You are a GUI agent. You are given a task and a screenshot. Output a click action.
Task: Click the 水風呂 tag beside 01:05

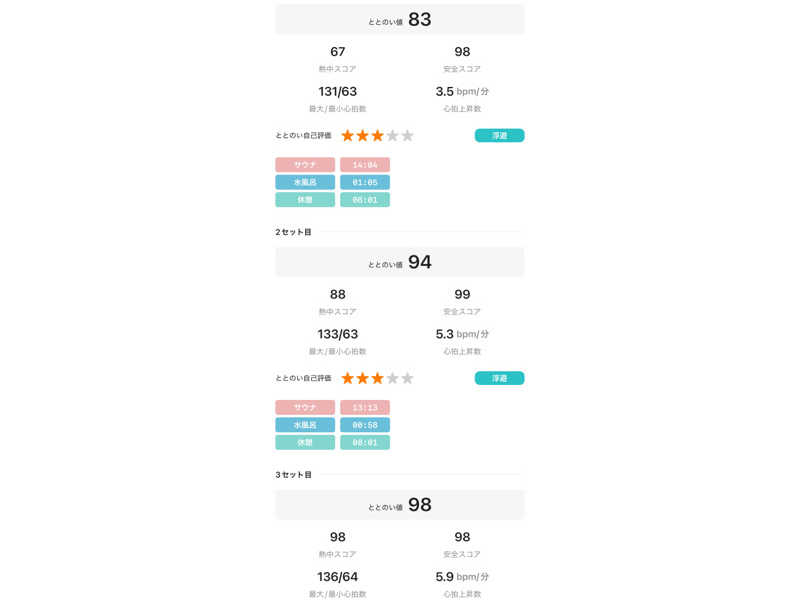(x=305, y=182)
